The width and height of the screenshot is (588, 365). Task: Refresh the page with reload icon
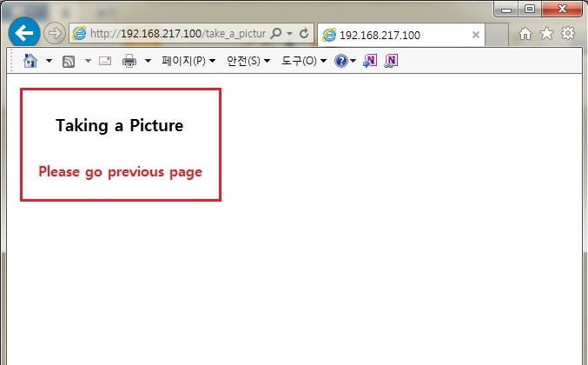304,33
